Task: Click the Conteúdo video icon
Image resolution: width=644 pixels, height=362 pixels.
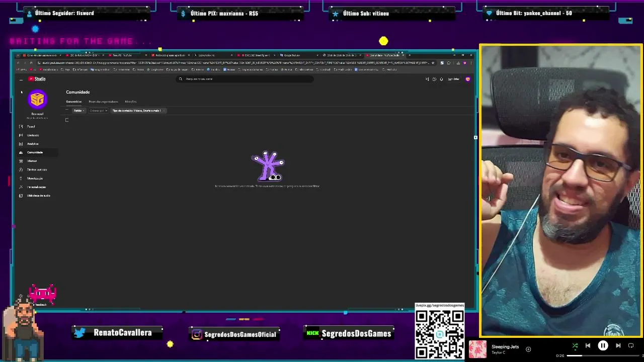Action: click(21, 135)
